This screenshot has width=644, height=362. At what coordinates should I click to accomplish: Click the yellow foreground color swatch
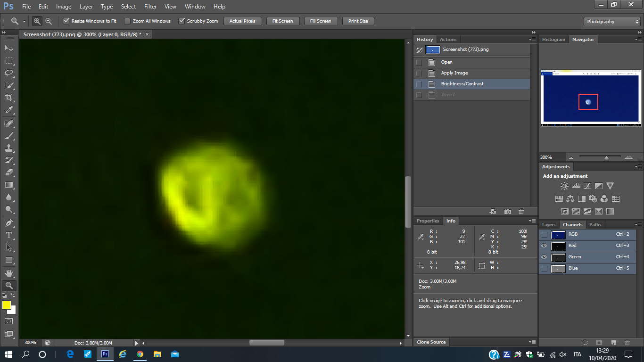tap(7, 305)
